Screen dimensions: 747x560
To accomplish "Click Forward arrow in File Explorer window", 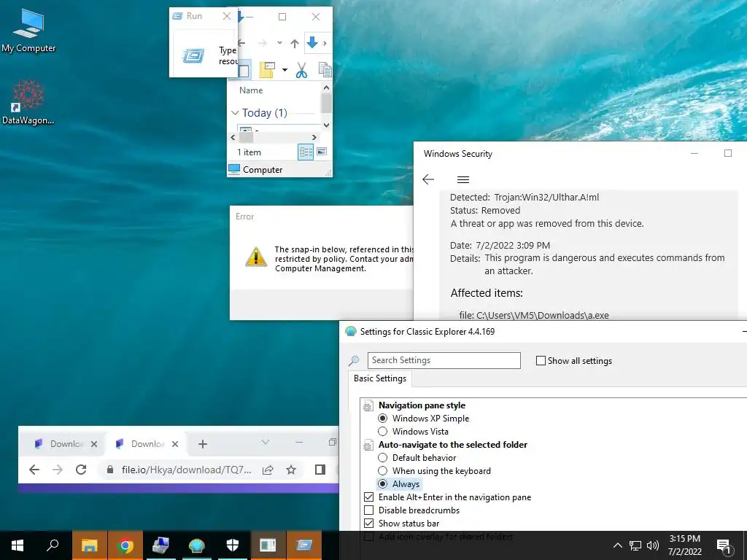I will pyautogui.click(x=263, y=43).
